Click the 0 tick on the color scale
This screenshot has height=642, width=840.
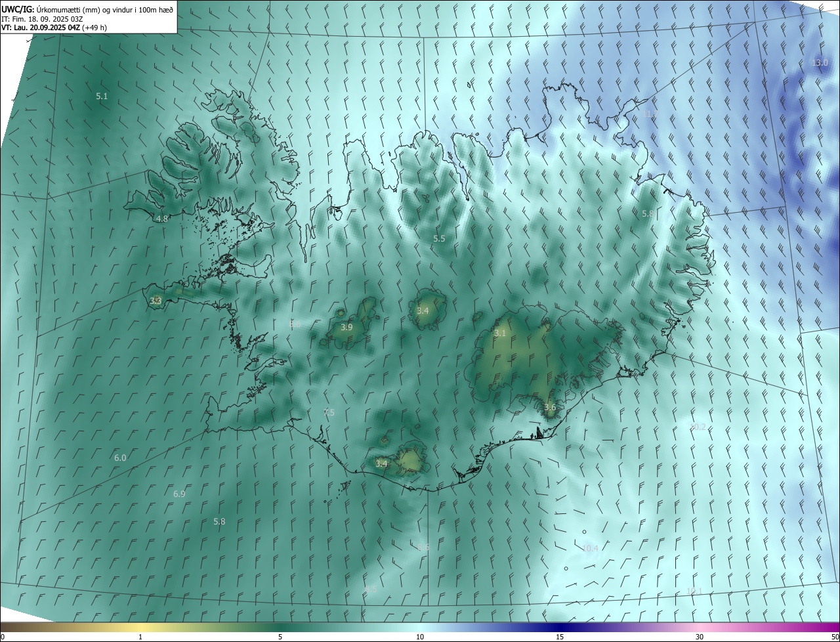click(x=3, y=637)
